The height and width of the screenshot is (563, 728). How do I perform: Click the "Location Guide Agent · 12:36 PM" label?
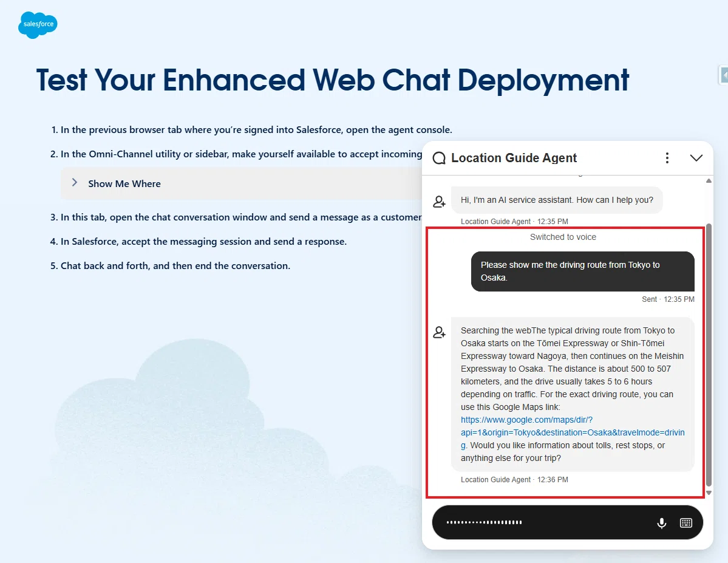coord(514,479)
